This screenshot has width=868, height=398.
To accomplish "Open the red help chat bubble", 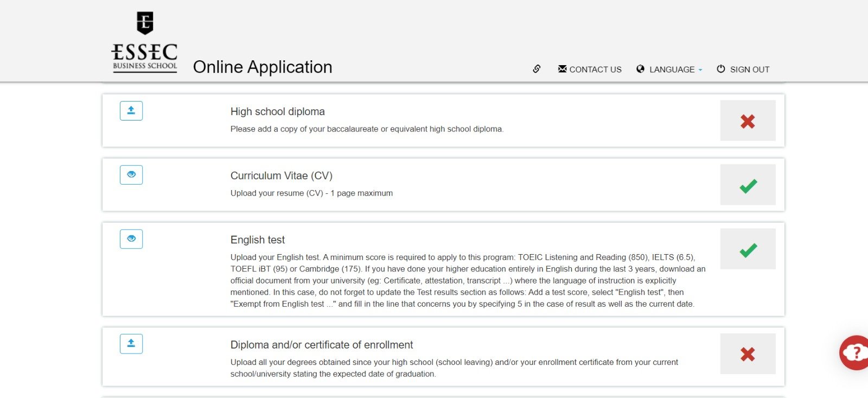I will coord(855,353).
